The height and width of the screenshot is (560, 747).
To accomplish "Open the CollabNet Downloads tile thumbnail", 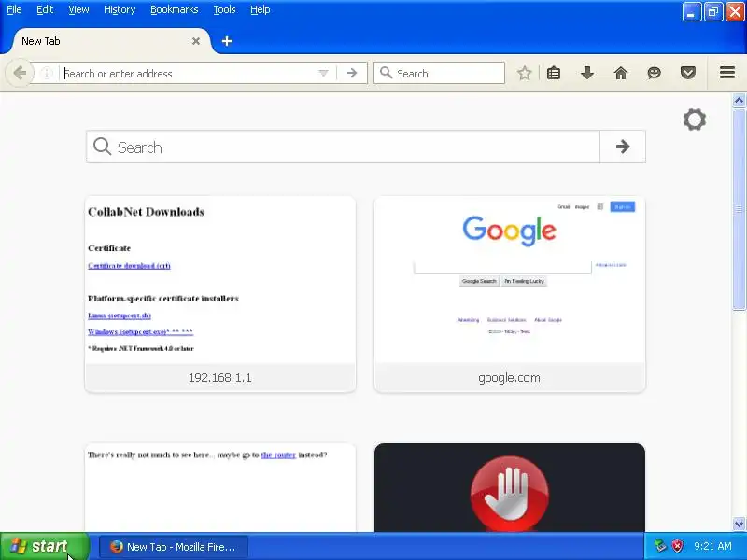I will click(x=220, y=280).
